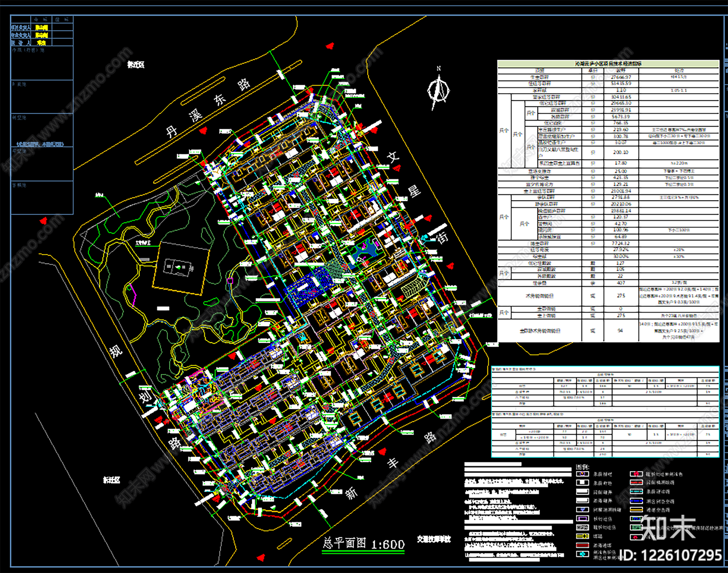Select the 丹 character of the road name

point(172,132)
